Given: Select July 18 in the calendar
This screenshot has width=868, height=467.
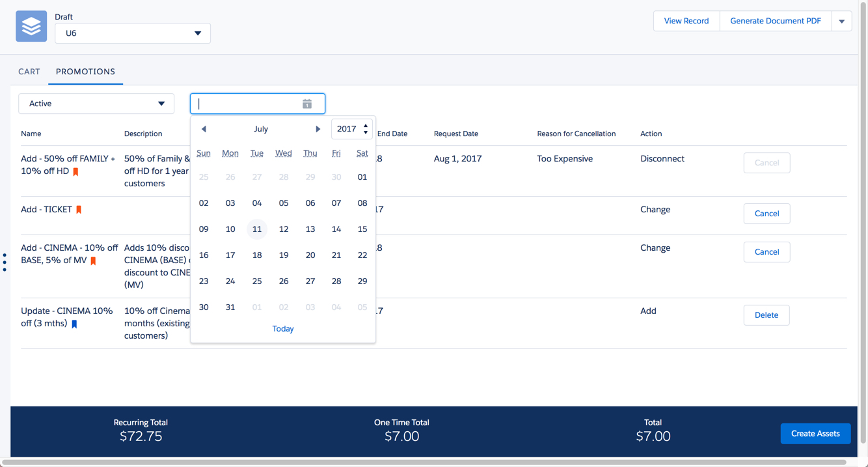Looking at the screenshot, I should 257,255.
